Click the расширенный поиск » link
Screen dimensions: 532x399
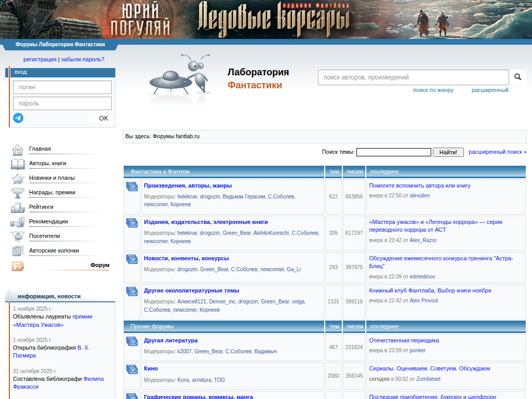click(497, 152)
